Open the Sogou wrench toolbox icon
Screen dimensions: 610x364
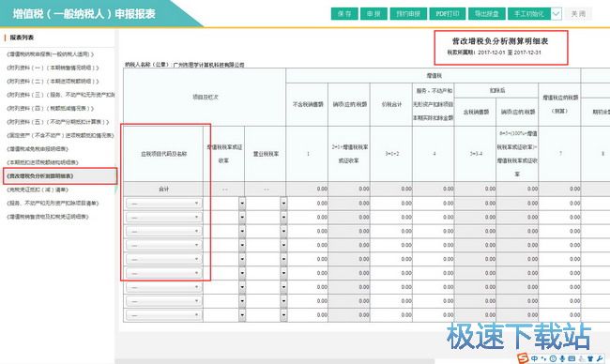coord(600,358)
